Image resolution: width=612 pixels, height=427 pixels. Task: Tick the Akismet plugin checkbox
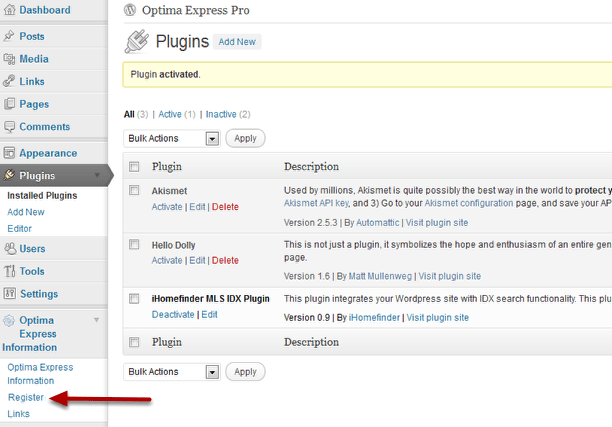pyautogui.click(x=134, y=190)
